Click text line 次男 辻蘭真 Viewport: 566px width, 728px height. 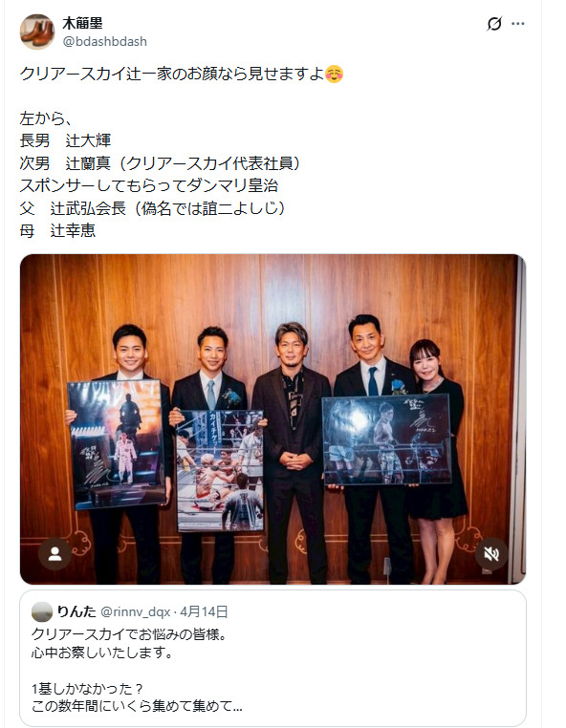click(x=161, y=163)
